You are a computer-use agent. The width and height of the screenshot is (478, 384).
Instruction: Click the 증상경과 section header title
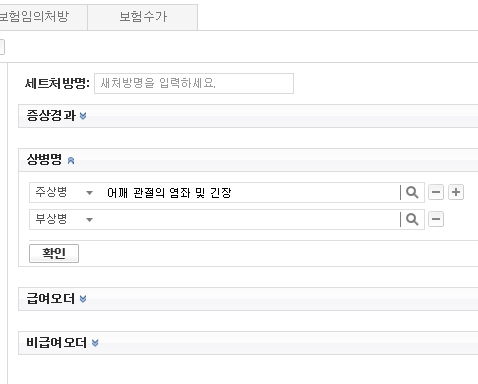click(51, 116)
